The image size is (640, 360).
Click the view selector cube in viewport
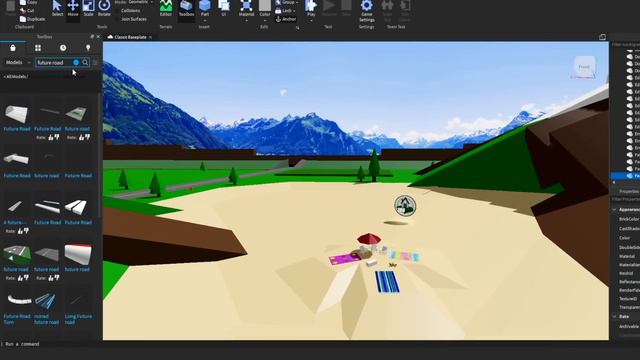point(584,67)
